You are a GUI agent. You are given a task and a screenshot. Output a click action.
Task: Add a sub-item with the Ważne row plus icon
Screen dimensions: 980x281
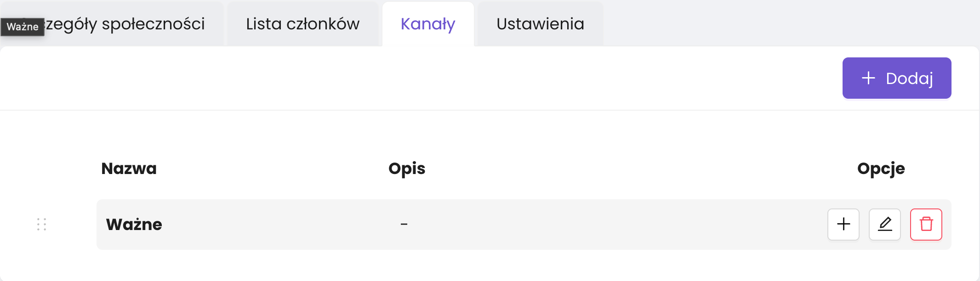point(843,224)
